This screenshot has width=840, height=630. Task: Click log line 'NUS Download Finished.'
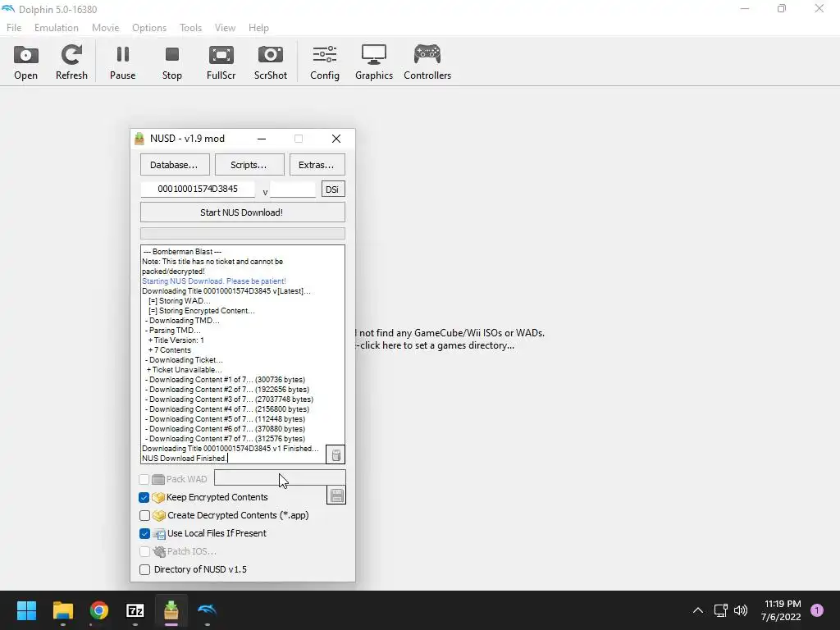(185, 459)
